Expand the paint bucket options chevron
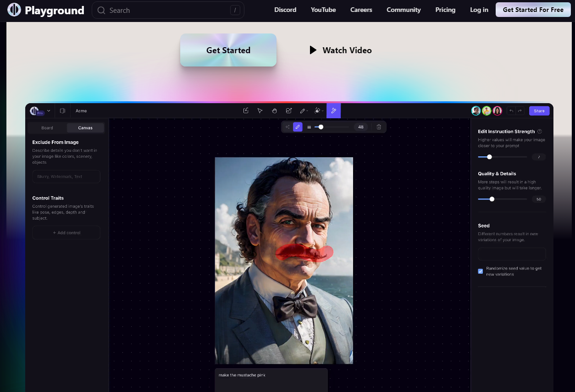The width and height of the screenshot is (575, 392). [x=323, y=111]
